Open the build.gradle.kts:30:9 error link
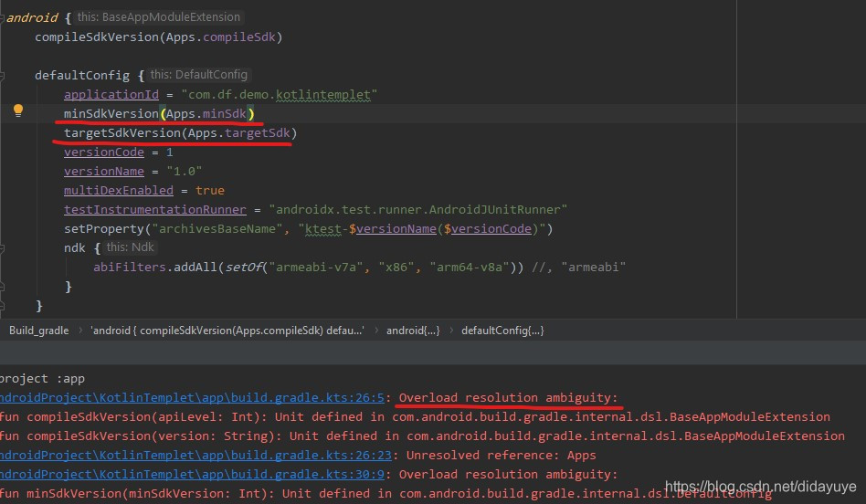Viewport: 866px width, 504px height. pyautogui.click(x=192, y=474)
